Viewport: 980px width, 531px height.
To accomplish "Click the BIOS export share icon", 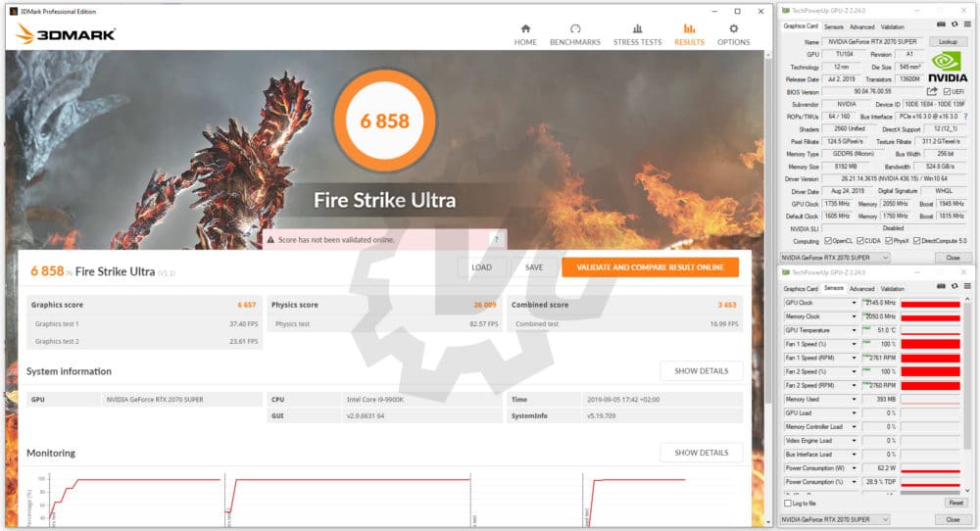I will (932, 91).
